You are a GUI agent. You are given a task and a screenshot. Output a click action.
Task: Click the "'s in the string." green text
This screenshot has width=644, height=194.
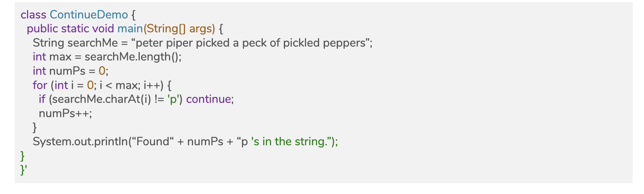293,142
